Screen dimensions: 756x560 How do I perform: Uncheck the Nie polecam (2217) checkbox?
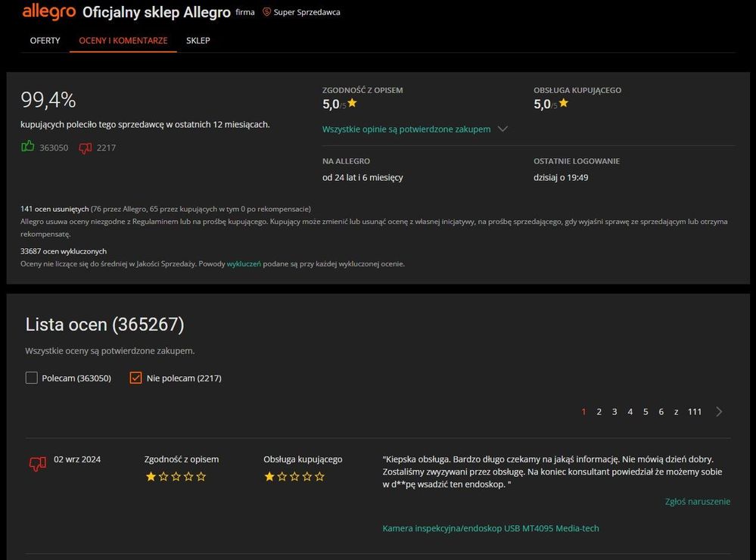pos(136,378)
